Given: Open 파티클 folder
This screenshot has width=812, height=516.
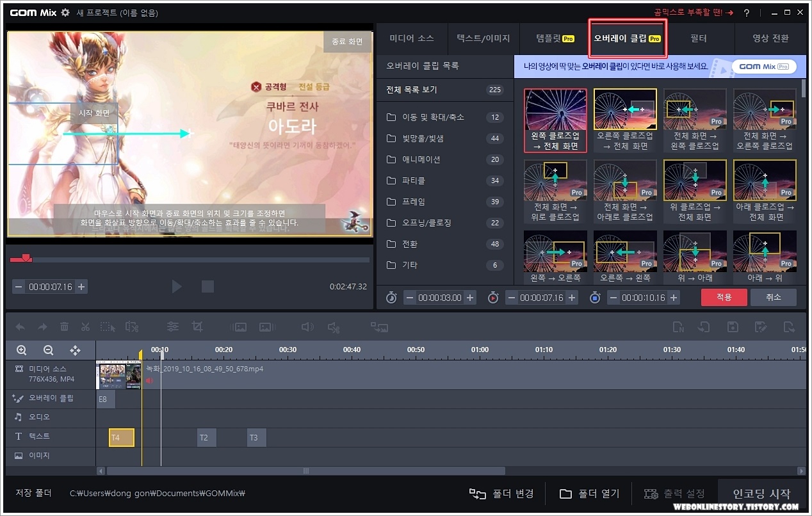Looking at the screenshot, I should click(x=445, y=181).
